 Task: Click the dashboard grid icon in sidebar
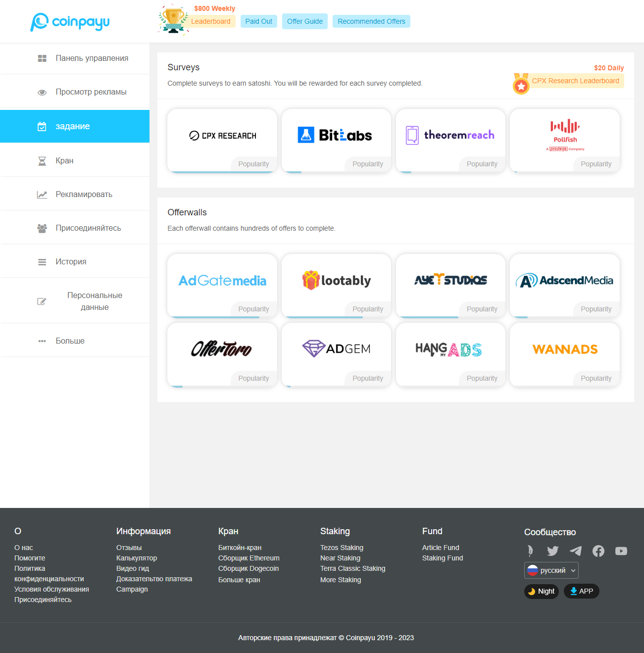coord(42,58)
